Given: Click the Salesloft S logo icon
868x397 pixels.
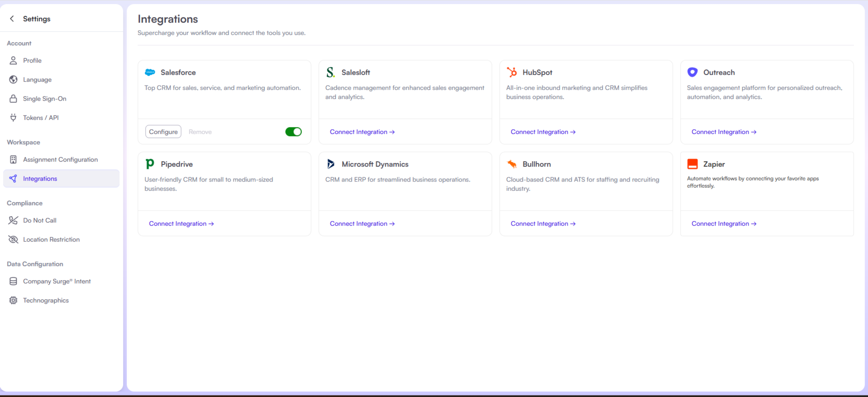Looking at the screenshot, I should pos(330,72).
